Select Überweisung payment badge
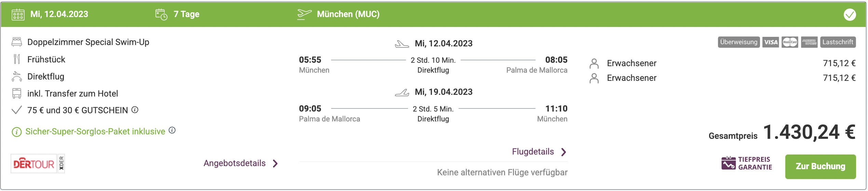 pos(739,42)
